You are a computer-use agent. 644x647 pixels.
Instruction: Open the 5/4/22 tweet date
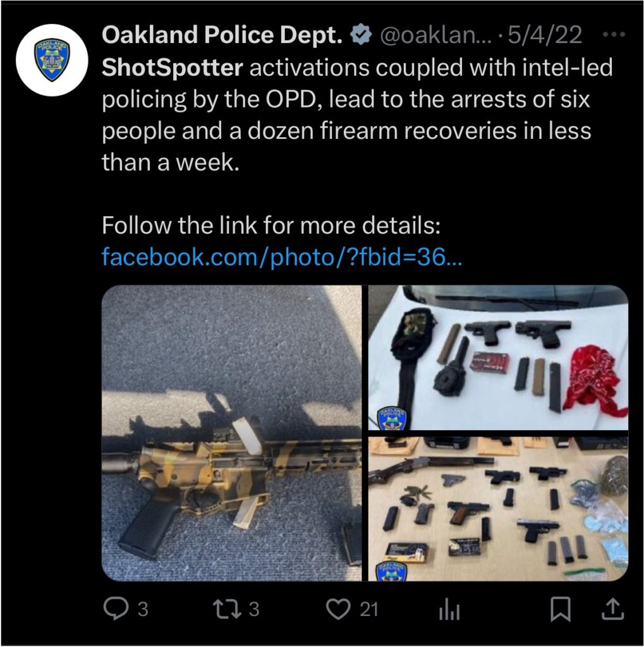(x=545, y=35)
